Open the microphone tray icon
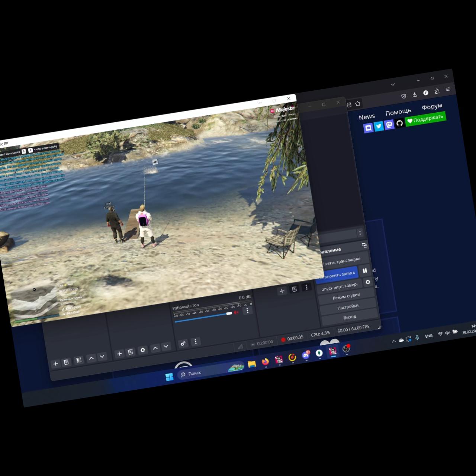 pos(417,338)
